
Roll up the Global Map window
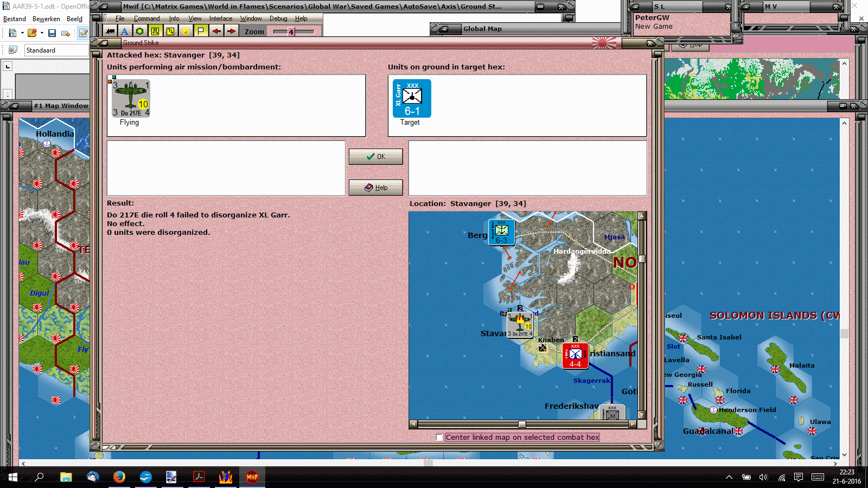443,29
